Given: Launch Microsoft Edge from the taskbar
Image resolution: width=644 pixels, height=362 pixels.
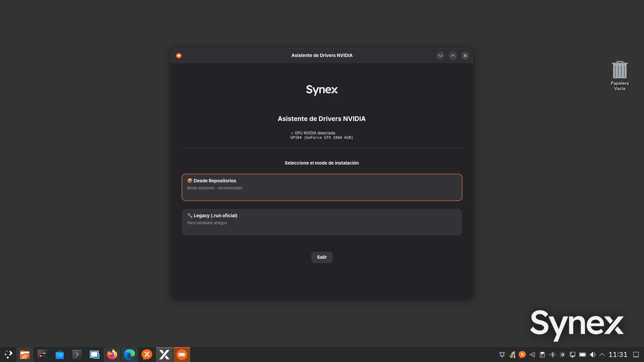Looking at the screenshot, I should point(129,354).
